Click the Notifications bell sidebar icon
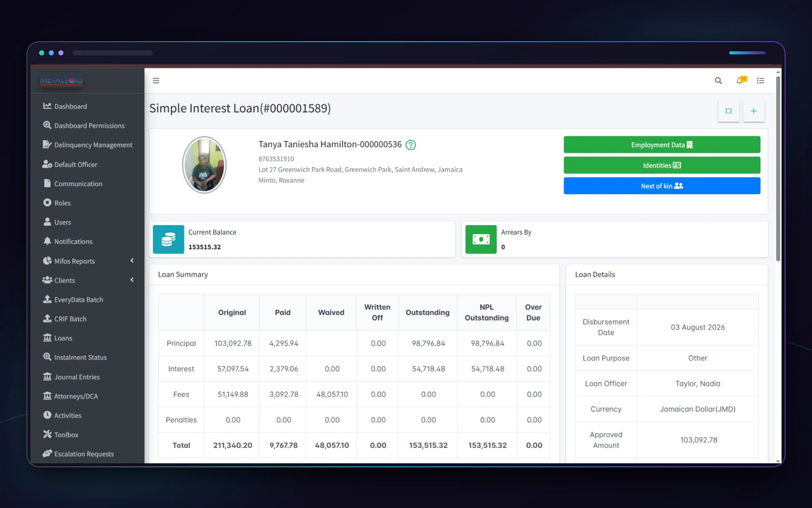 pos(47,241)
